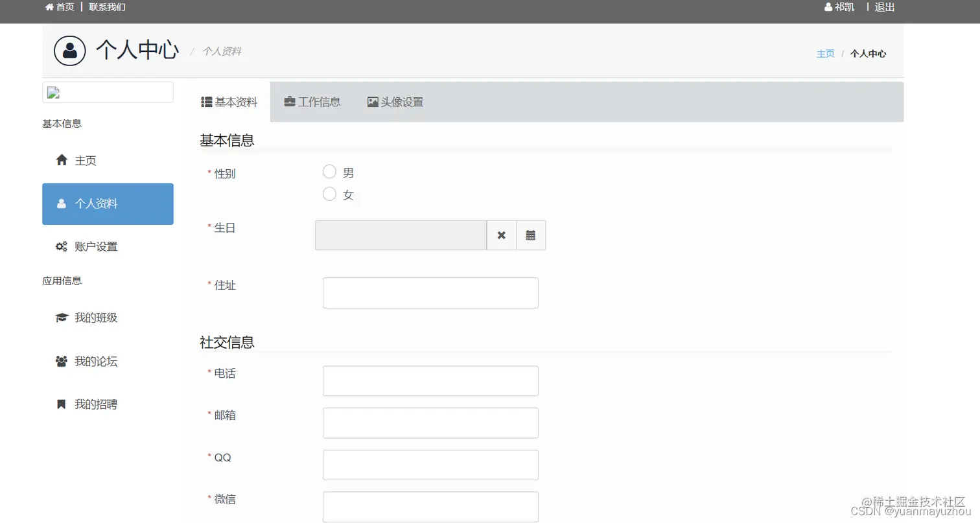Click the 主页 breadcrumb link
The height and width of the screenshot is (523, 980).
tap(825, 54)
